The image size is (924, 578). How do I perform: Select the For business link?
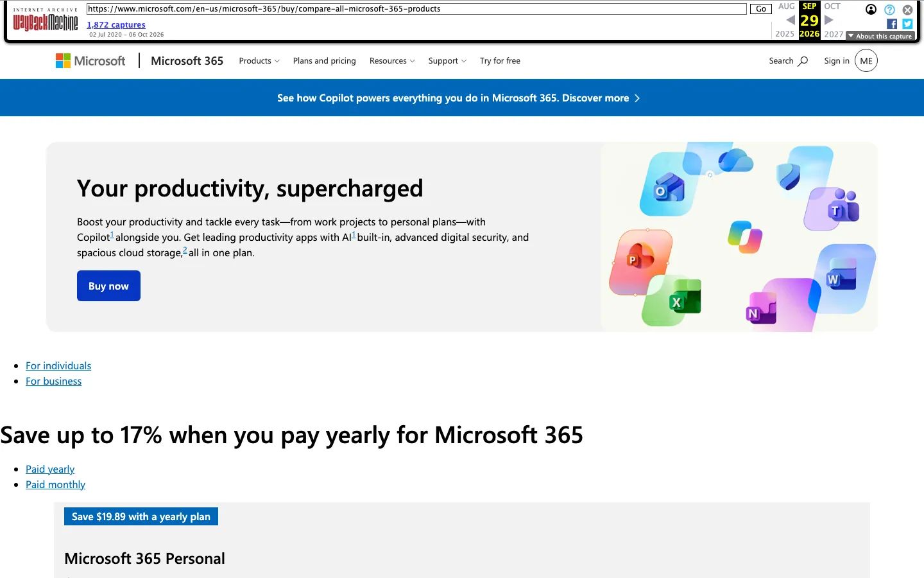[54, 381]
